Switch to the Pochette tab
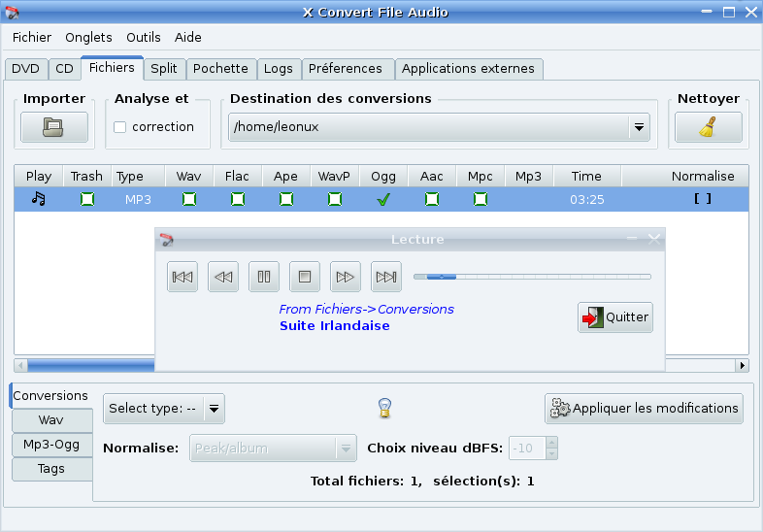Viewport: 763px width, 532px height. pos(221,69)
